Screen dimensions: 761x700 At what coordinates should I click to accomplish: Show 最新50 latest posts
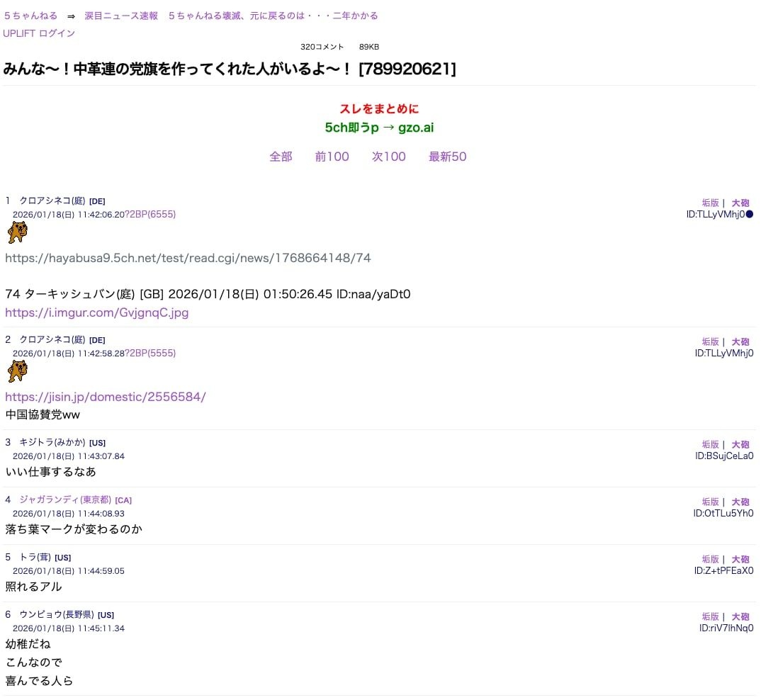[447, 157]
